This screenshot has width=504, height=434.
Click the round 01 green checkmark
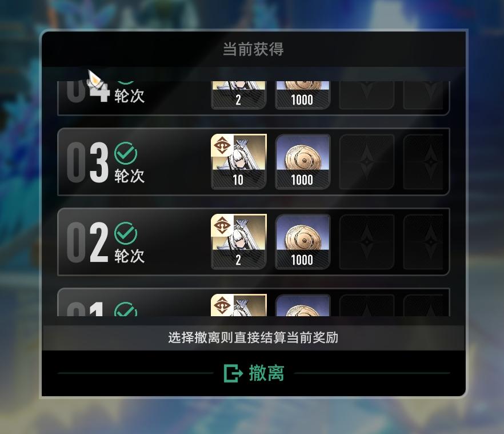click(126, 309)
